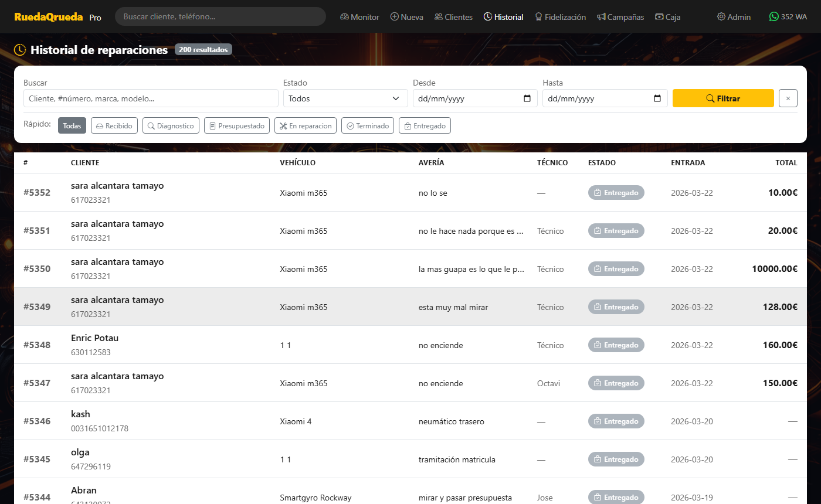This screenshot has height=504, width=821.
Task: Open the Fidelización menu item
Action: pyautogui.click(x=560, y=17)
